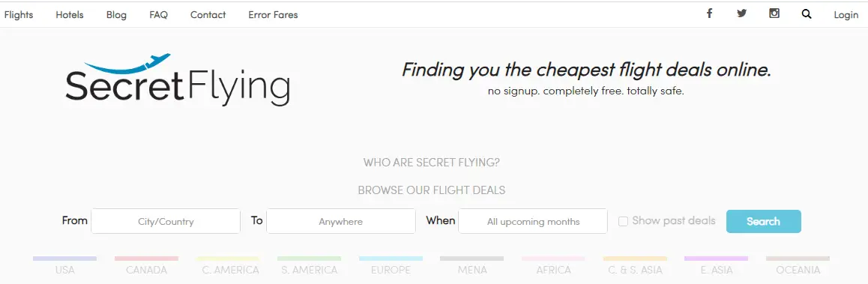
Task: Click the SecretFlying airplane logo
Action: tap(177, 80)
